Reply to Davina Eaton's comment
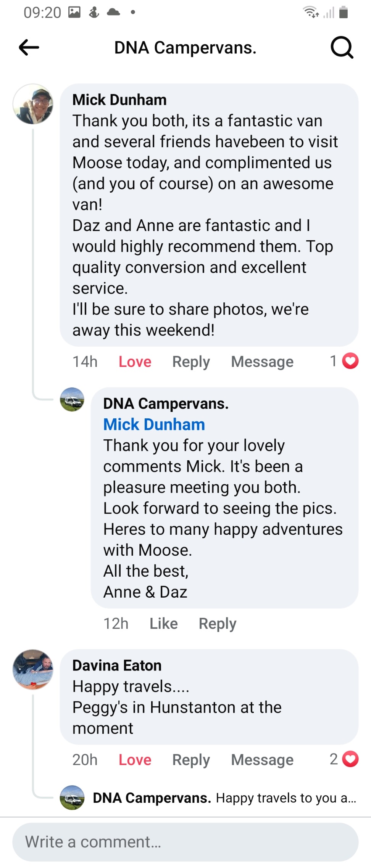The image size is (371, 868). click(191, 760)
